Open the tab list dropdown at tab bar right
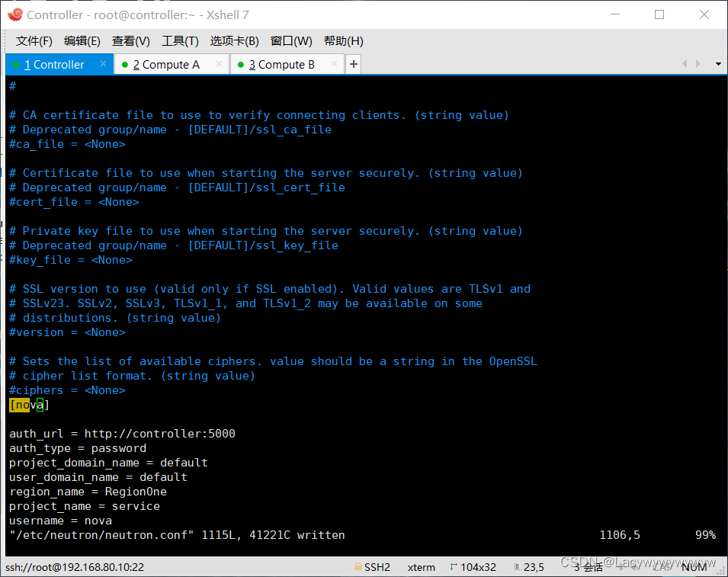 tap(718, 64)
